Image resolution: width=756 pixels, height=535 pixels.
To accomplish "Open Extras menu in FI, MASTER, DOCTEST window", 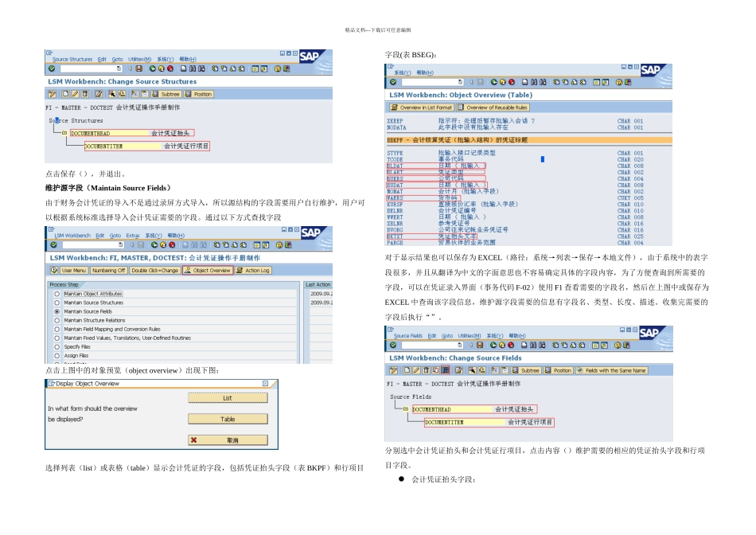I will tap(133, 236).
